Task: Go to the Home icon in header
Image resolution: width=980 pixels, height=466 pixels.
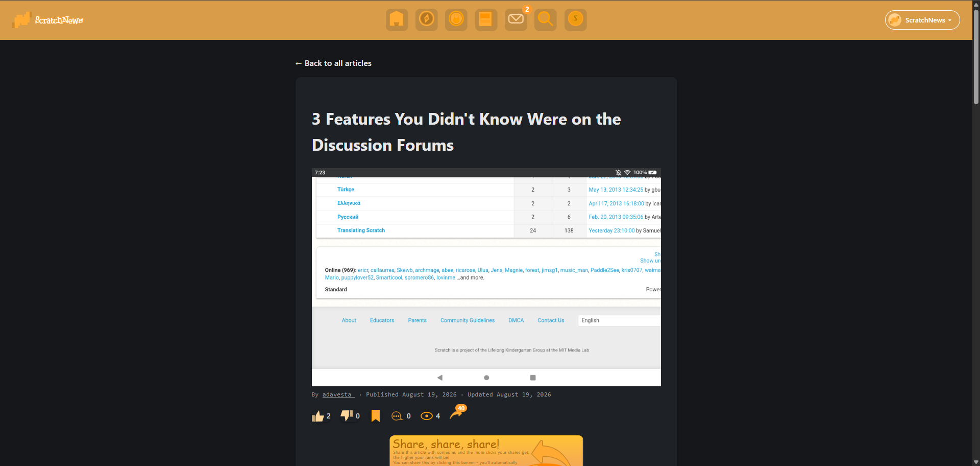Action: [x=397, y=20]
